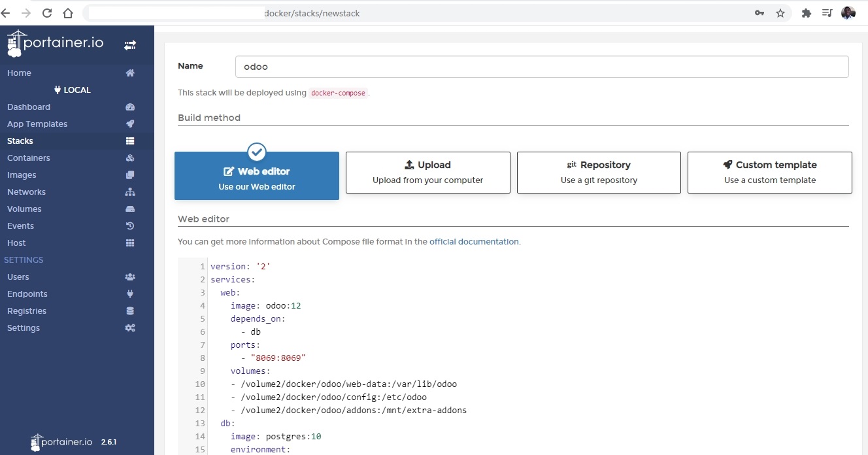Click the browser home button
Screen dimensions: 868x455
68,13
